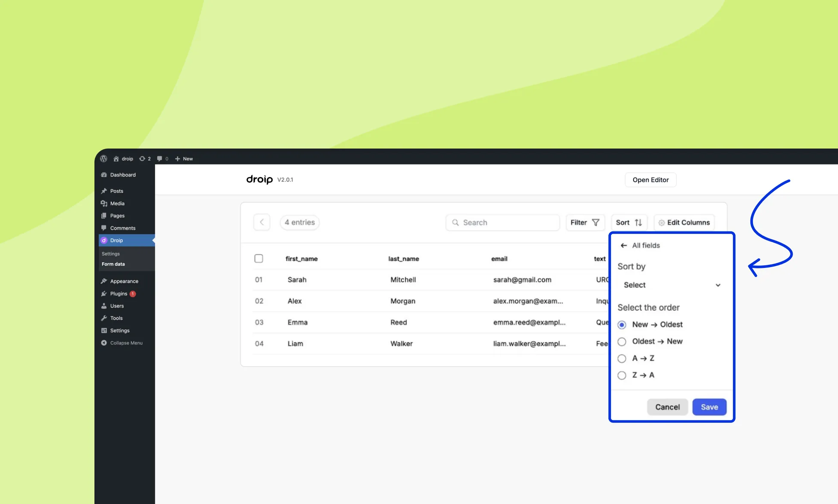Click the Open Editor button
The image size is (838, 504).
650,180
